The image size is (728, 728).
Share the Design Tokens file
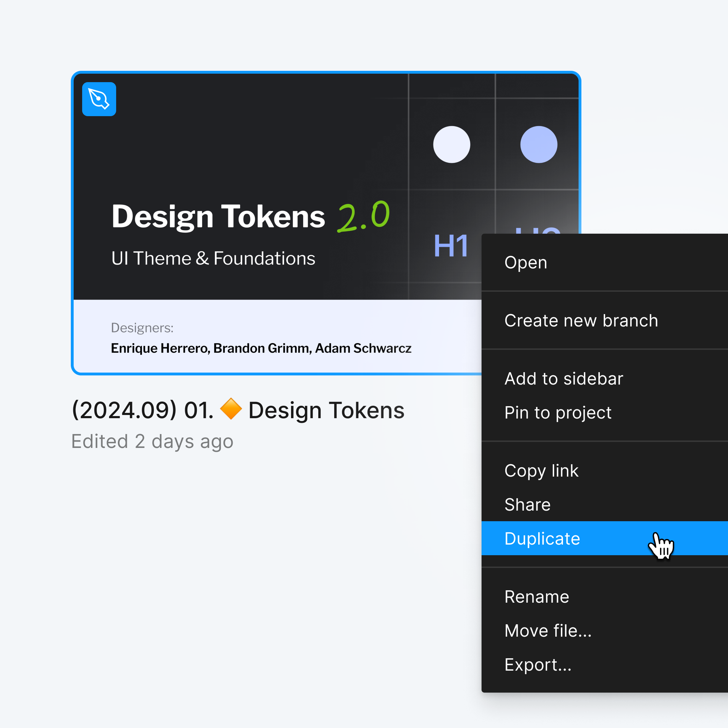(x=528, y=505)
